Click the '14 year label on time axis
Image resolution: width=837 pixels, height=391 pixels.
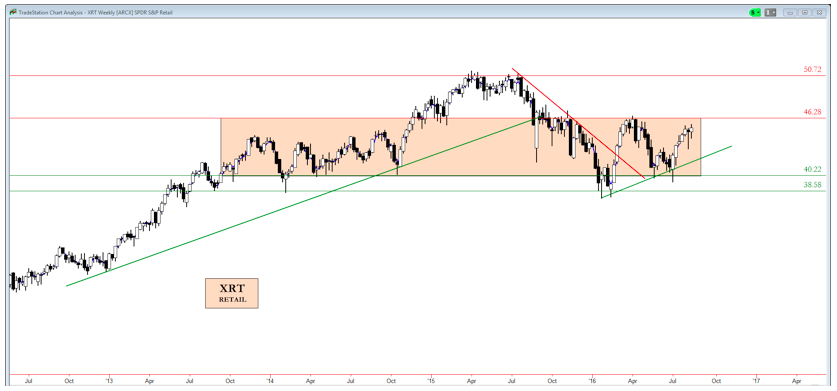coord(270,381)
